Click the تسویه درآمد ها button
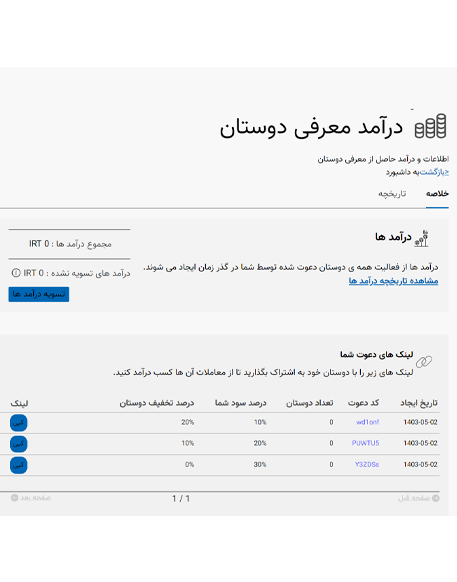 point(39,294)
